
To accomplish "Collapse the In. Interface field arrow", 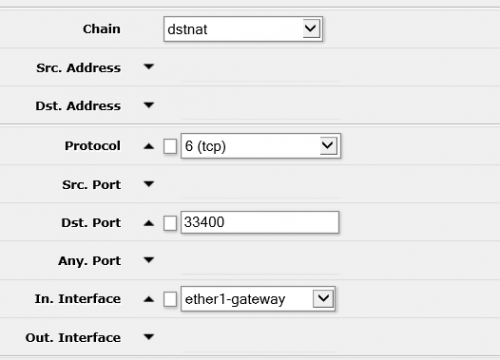I will click(149, 299).
